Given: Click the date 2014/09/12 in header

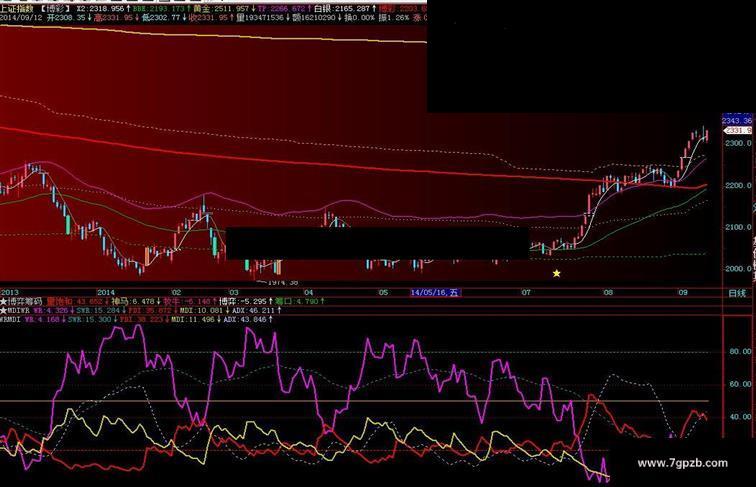Looking at the screenshot, I should click(x=21, y=17).
